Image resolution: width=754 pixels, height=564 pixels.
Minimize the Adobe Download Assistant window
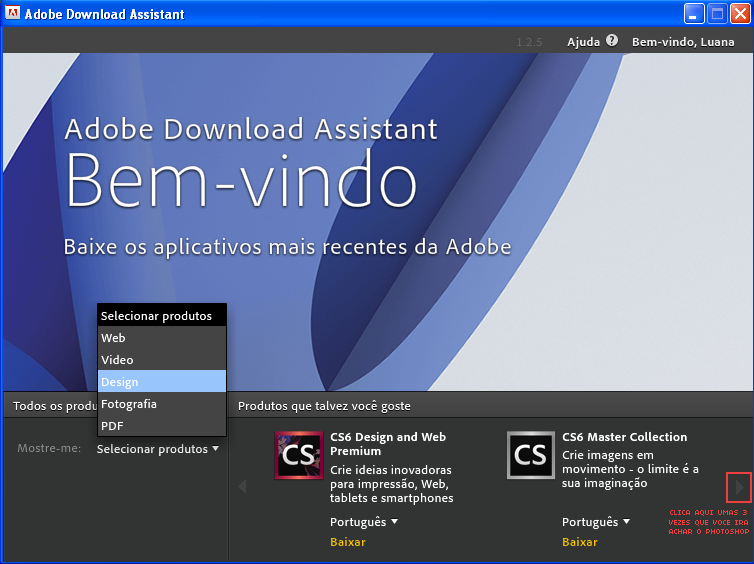point(694,14)
